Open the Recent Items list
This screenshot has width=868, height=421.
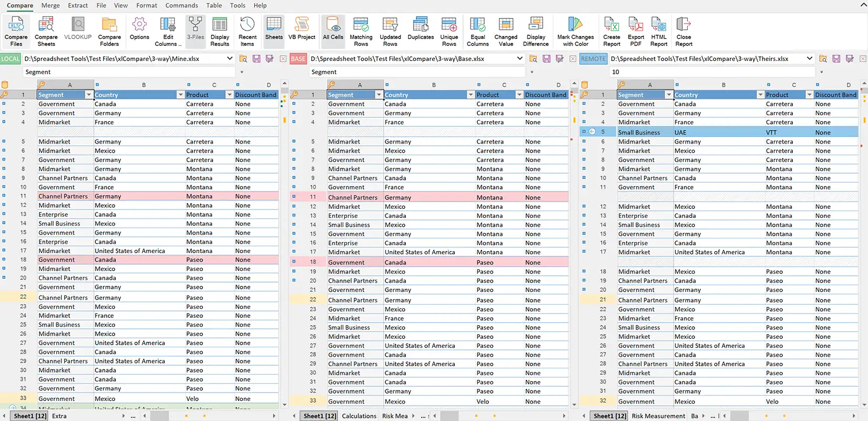[x=248, y=32]
